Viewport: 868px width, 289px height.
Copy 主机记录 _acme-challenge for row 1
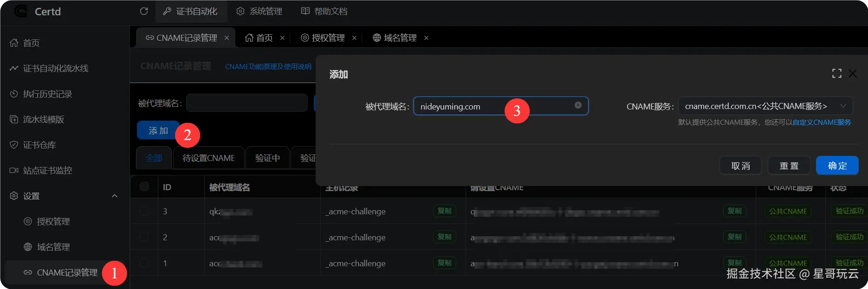[x=445, y=263]
